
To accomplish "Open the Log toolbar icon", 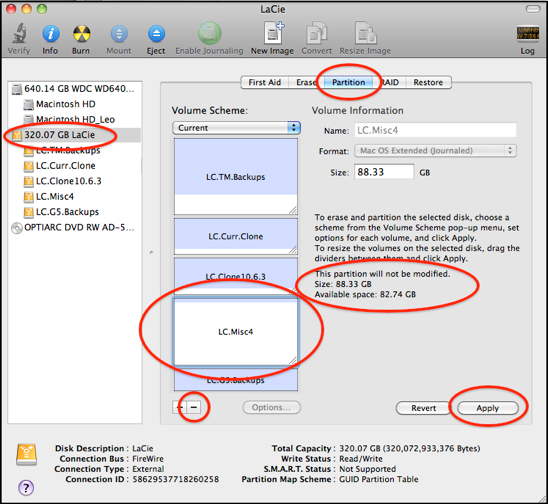I will pos(527,33).
